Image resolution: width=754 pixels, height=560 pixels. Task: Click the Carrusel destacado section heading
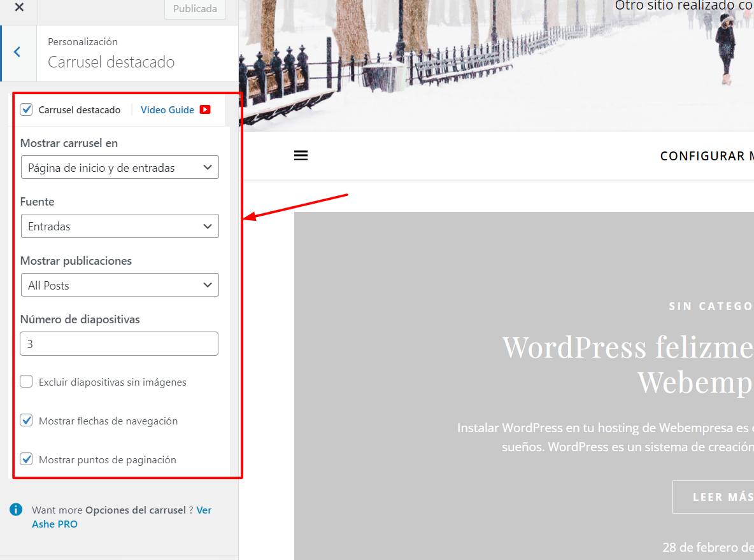pos(111,62)
